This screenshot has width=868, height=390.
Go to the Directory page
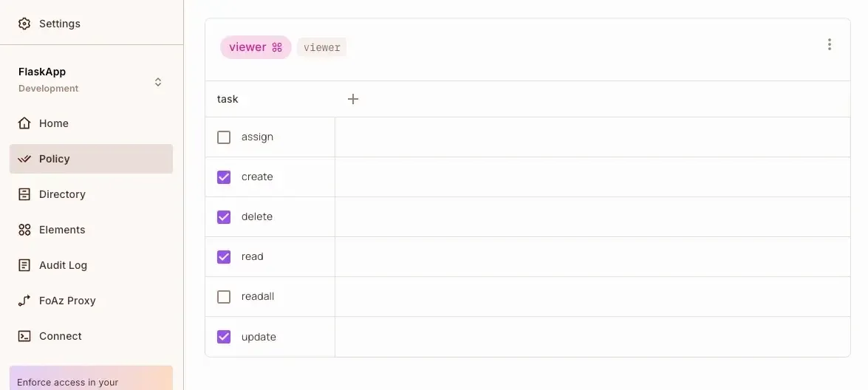pos(62,194)
